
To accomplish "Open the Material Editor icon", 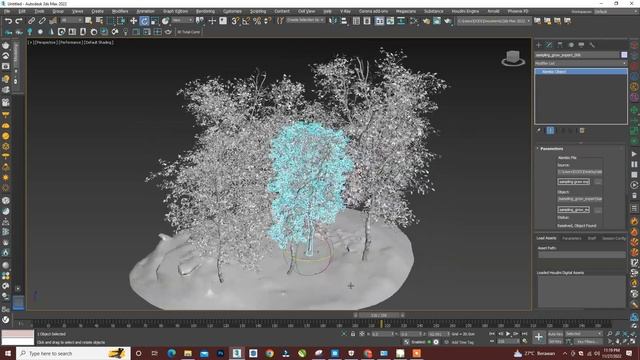I will pos(413,20).
